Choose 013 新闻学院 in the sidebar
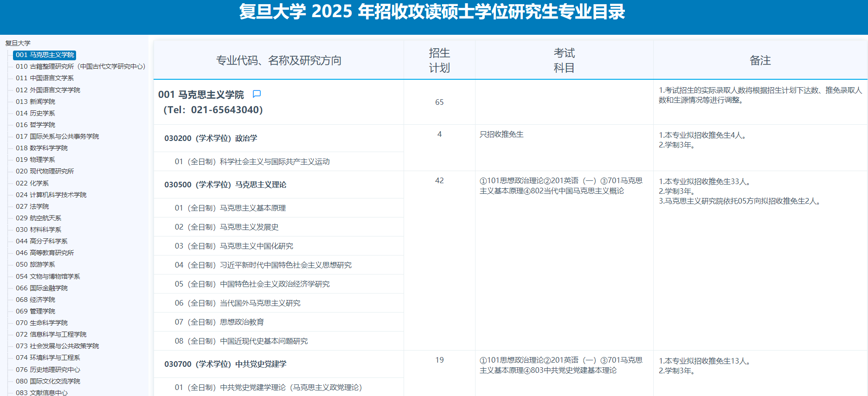The width and height of the screenshot is (868, 396). point(35,102)
